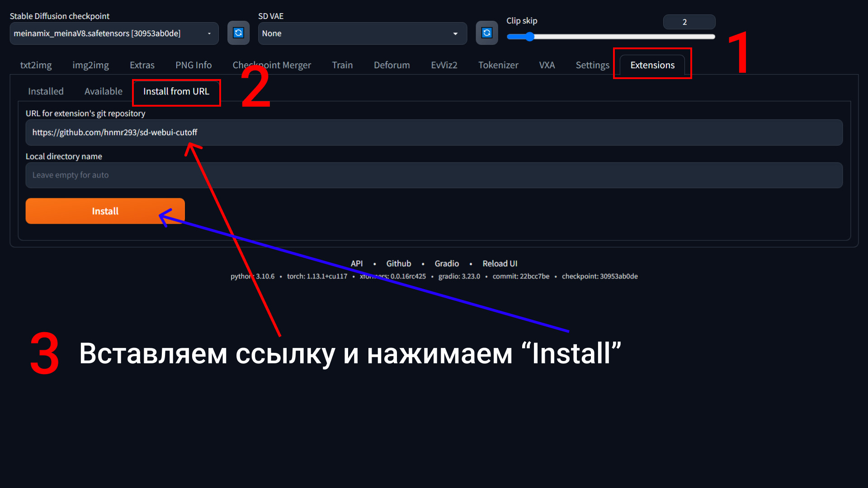
Task: Click the Extensions tab
Action: click(652, 65)
